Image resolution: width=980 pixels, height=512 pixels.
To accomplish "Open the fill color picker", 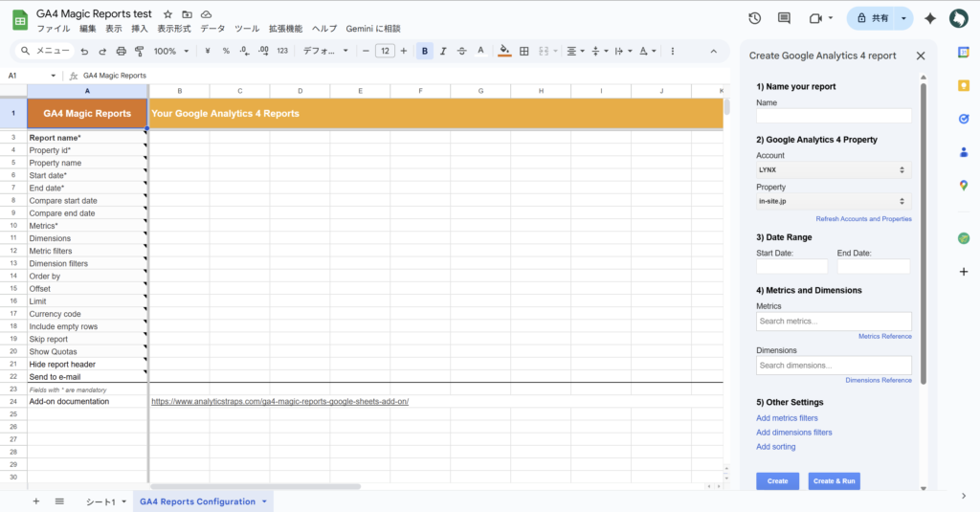I will point(504,51).
